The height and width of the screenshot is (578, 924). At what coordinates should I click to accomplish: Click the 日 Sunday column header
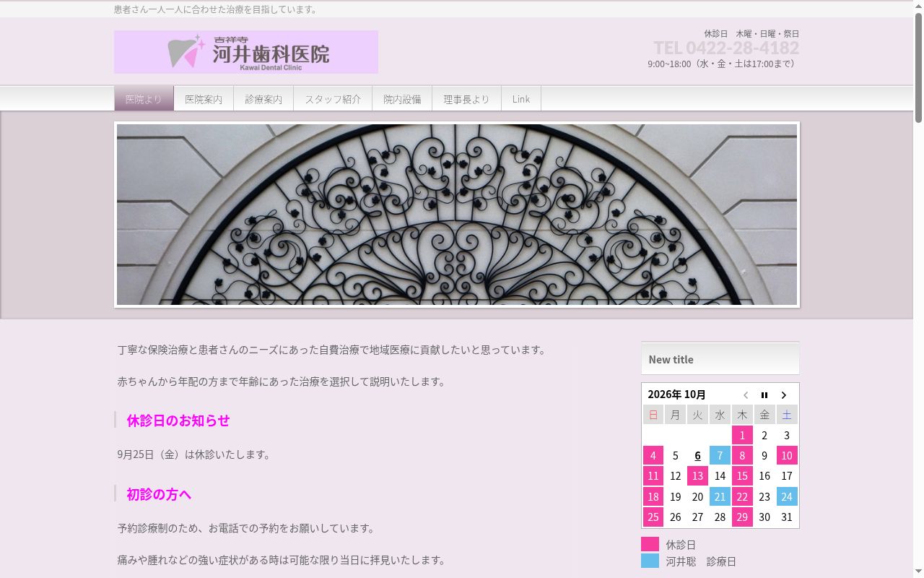point(653,415)
